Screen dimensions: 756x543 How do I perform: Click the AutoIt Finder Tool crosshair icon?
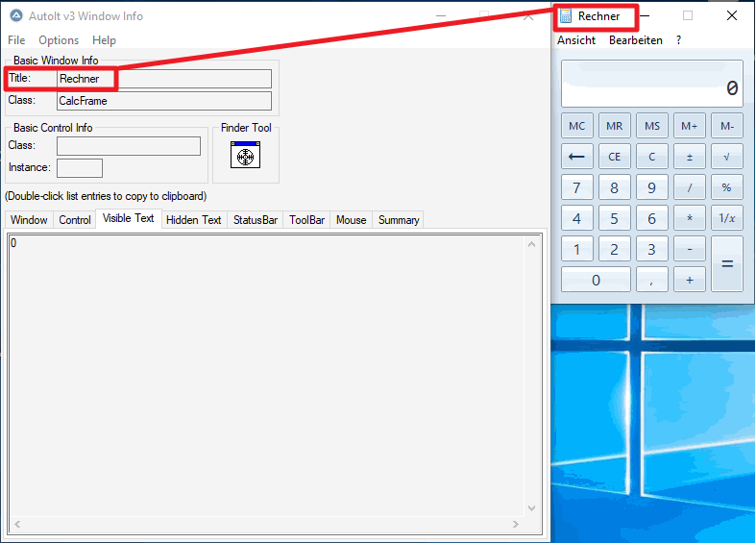click(x=245, y=155)
